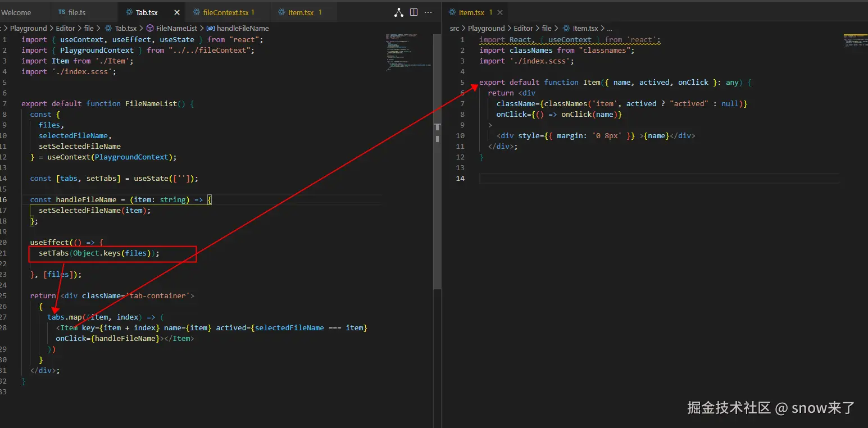Screen dimensions: 868x428
Task: Open the Tab.tsx breadcrumb dropdown
Action: click(x=125, y=28)
